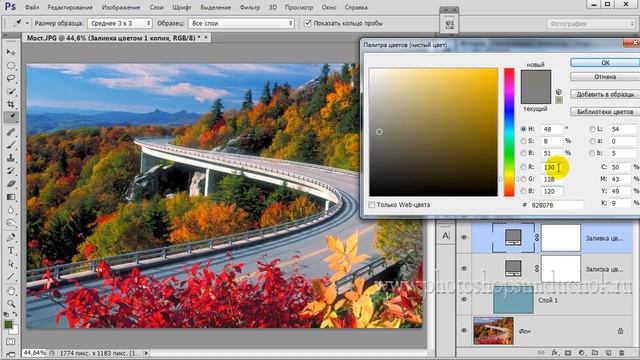Select the Brush tool
Image resolution: width=640 pixels, height=360 pixels.
tap(11, 145)
